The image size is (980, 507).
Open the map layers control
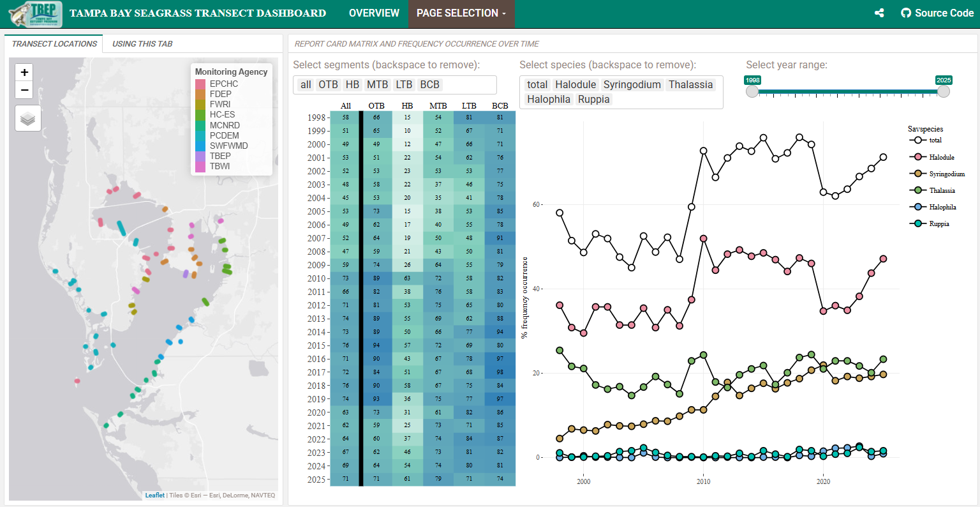pyautogui.click(x=27, y=118)
